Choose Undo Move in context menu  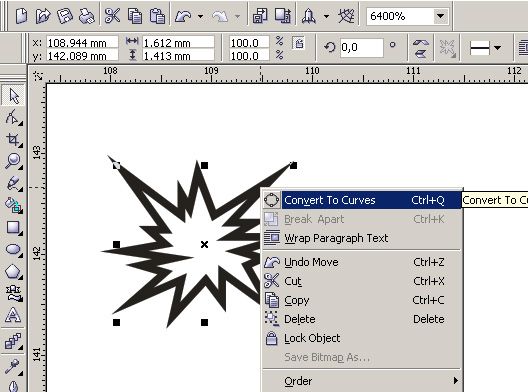click(362, 262)
